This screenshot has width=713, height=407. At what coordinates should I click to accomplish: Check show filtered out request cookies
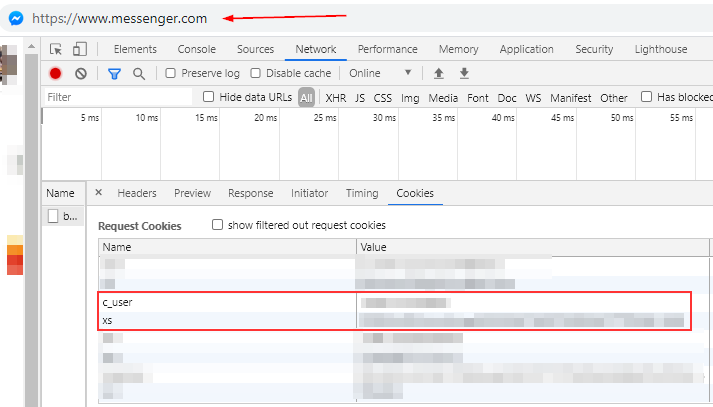(x=217, y=225)
